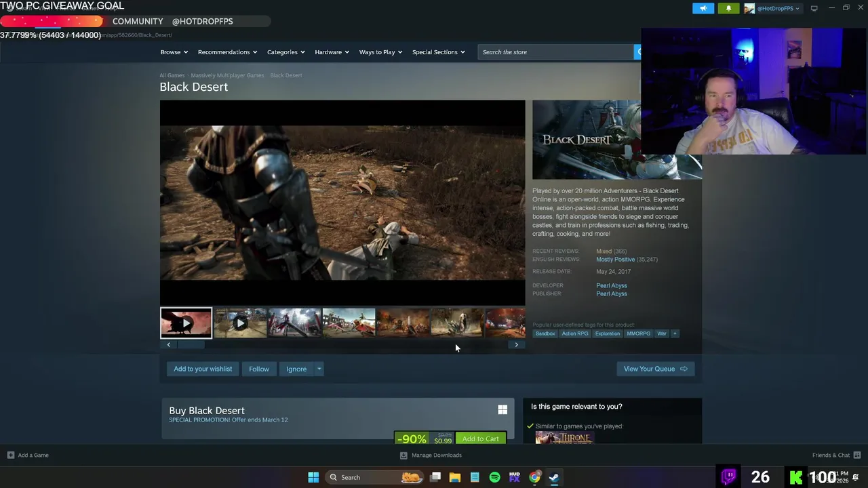The width and height of the screenshot is (868, 488).
Task: Click the Follow button
Action: click(259, 369)
